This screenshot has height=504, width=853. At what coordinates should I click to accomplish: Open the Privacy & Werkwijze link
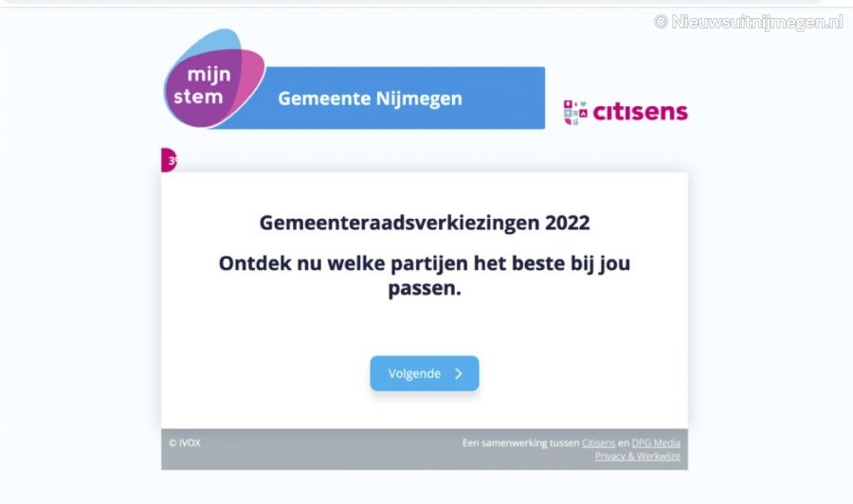pos(638,456)
